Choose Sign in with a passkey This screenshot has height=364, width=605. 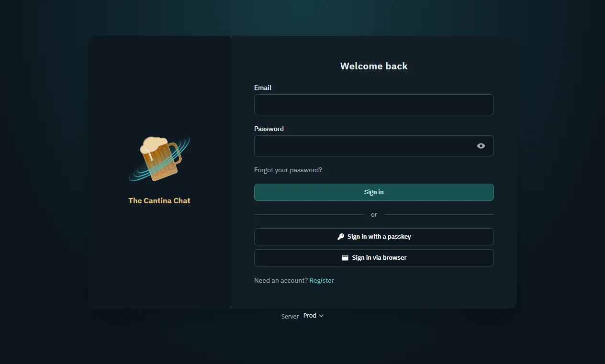[x=374, y=237]
